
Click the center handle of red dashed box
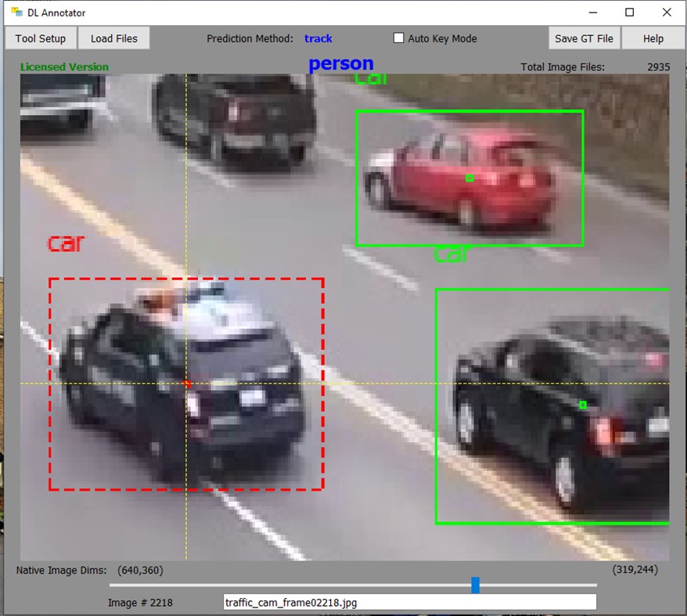coord(187,384)
